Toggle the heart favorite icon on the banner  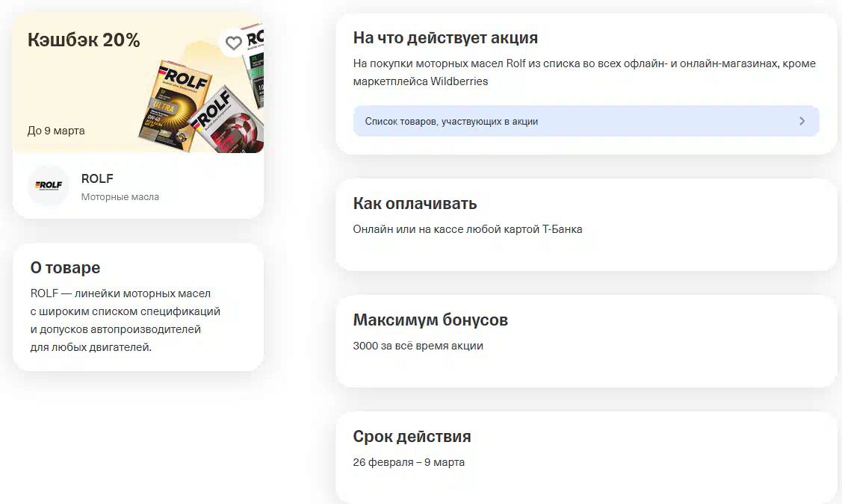pyautogui.click(x=234, y=43)
